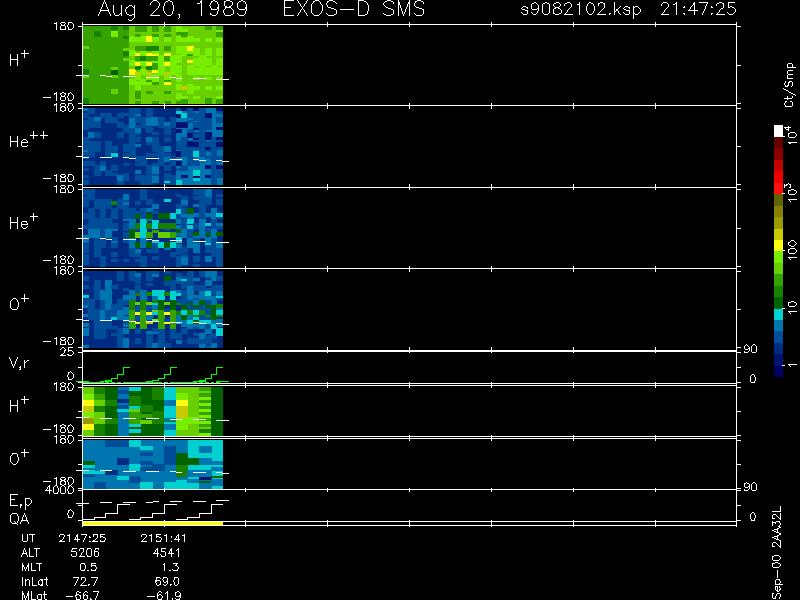Image resolution: width=800 pixels, height=600 pixels.
Task: Click the date 'Aug 20, 1989' in title
Action: (x=173, y=9)
